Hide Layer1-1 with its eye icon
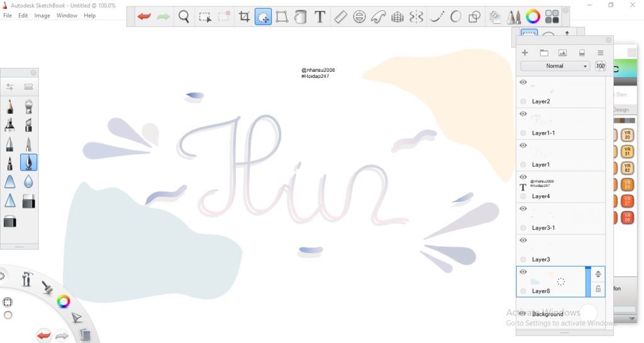Image resolution: width=644 pixels, height=343 pixels. coord(523,114)
